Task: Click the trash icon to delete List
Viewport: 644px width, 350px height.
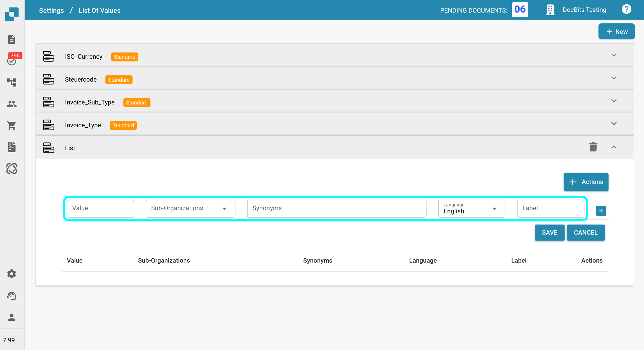Action: point(593,147)
